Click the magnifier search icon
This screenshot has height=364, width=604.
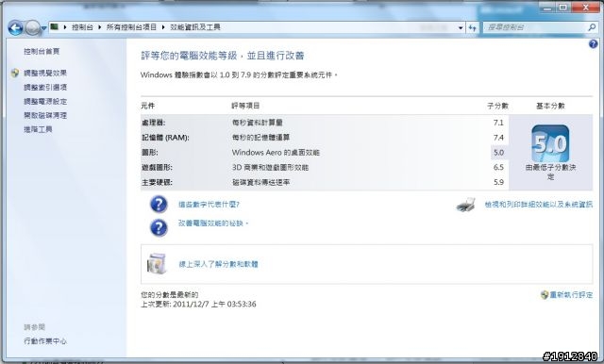click(592, 27)
